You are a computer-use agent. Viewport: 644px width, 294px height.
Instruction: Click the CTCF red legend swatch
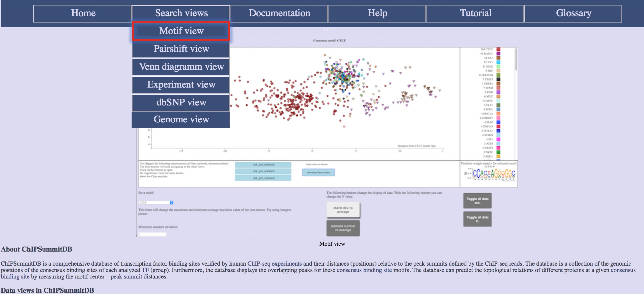[x=498, y=49]
